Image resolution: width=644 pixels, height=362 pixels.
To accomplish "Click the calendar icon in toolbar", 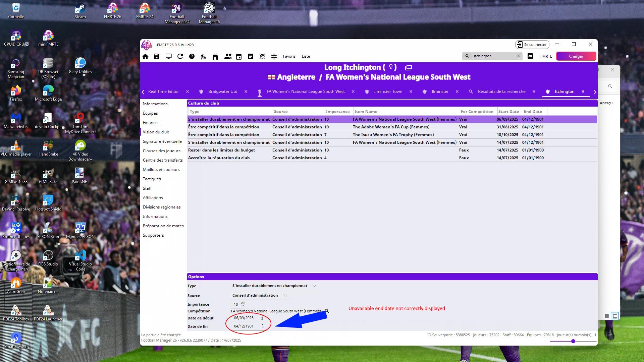I will (x=239, y=56).
